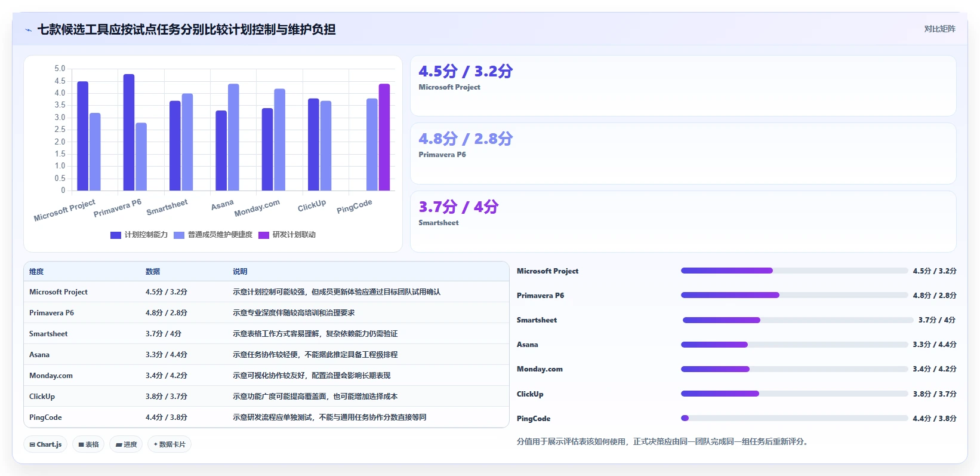Click the dashboard title 七款候选工具

point(187,29)
